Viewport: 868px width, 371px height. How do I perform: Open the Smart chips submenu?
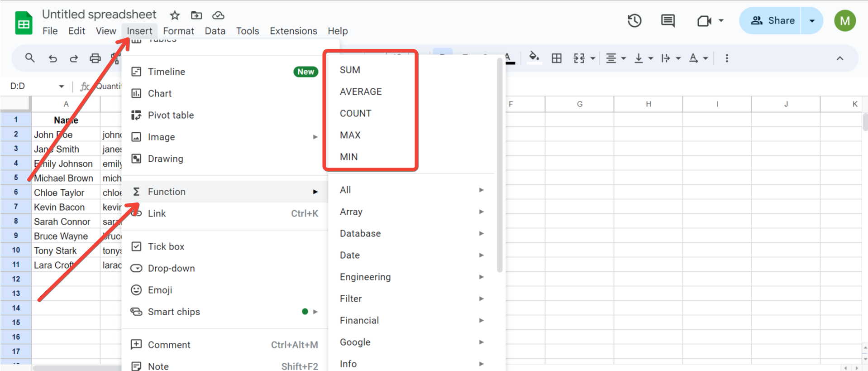coord(225,312)
